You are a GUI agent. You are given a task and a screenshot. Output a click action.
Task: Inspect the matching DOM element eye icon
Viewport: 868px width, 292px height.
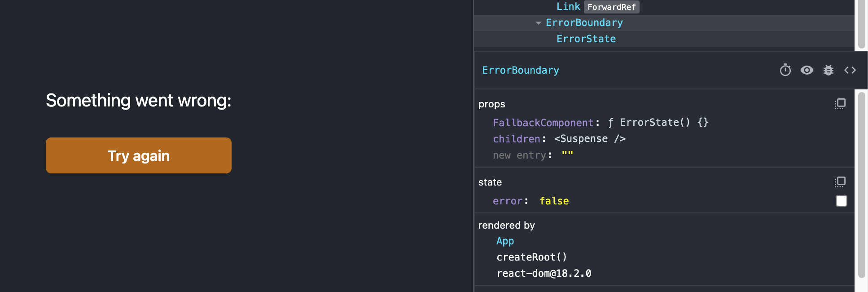point(807,70)
